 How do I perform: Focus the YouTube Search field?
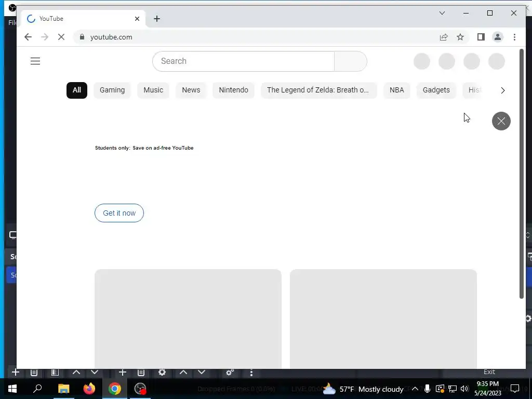click(x=243, y=61)
